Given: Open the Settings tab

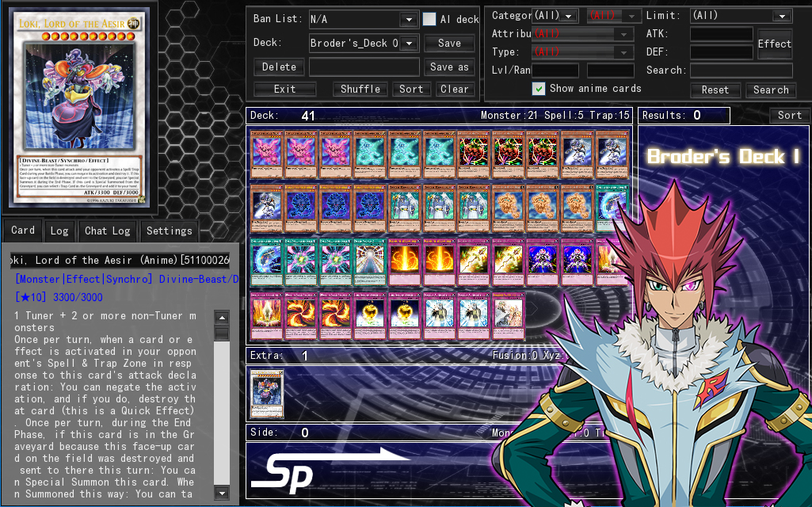Looking at the screenshot, I should tap(170, 231).
